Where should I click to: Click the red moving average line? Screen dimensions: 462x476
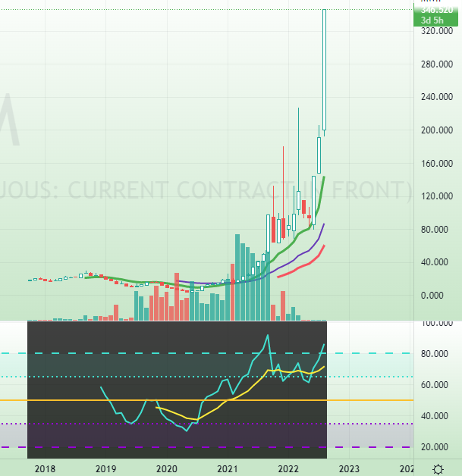coord(300,267)
